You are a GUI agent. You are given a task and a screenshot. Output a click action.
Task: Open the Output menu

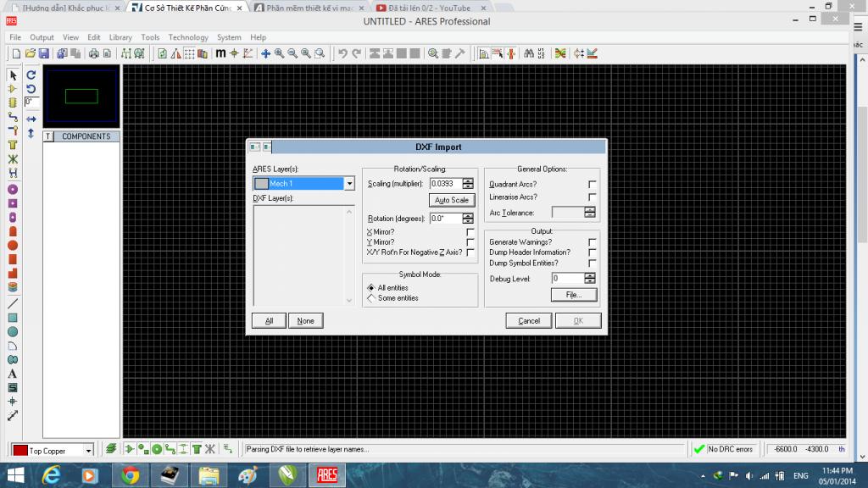pyautogui.click(x=42, y=37)
